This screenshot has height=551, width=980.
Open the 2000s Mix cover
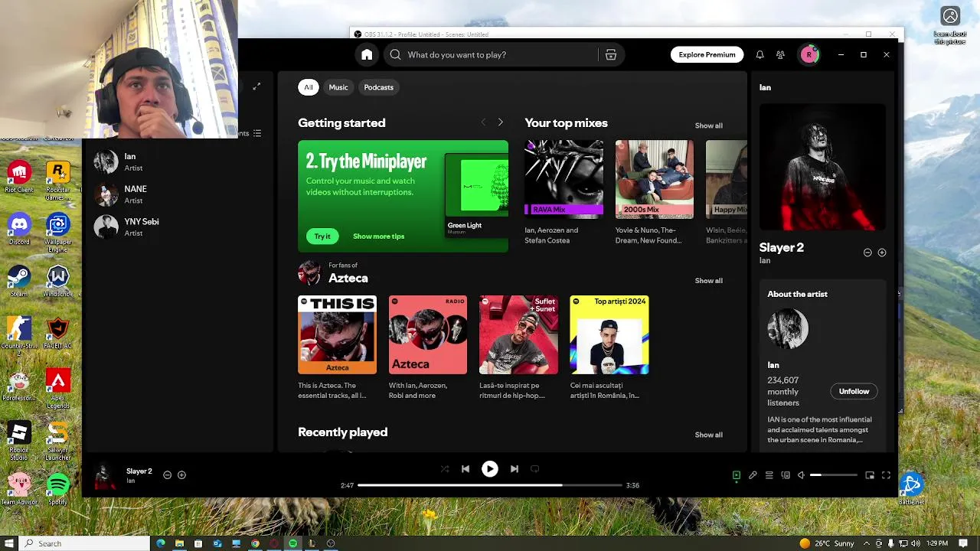(x=655, y=179)
